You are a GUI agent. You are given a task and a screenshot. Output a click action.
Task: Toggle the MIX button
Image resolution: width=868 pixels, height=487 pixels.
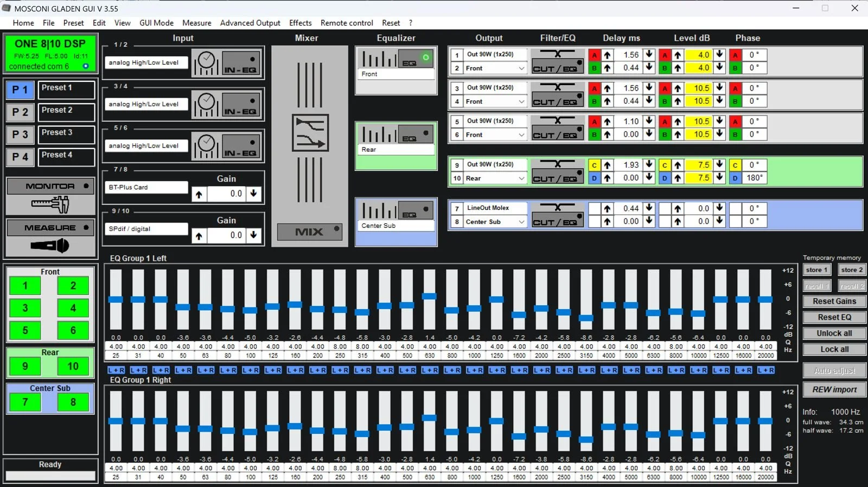click(x=310, y=232)
